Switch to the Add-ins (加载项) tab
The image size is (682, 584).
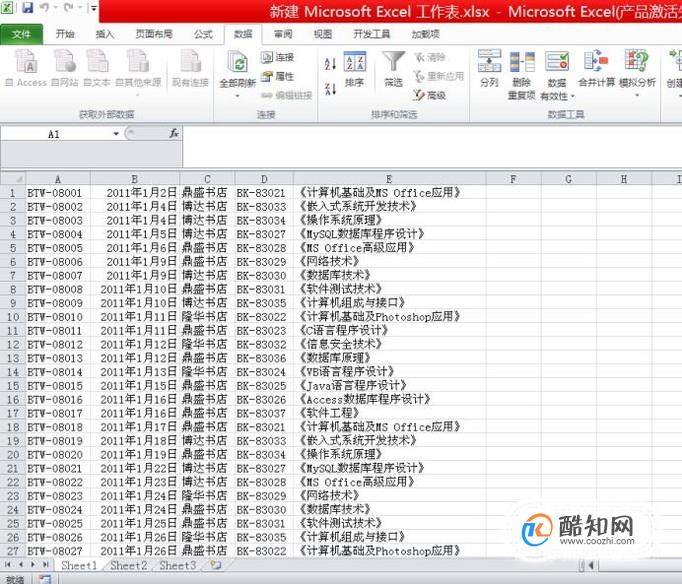point(425,34)
